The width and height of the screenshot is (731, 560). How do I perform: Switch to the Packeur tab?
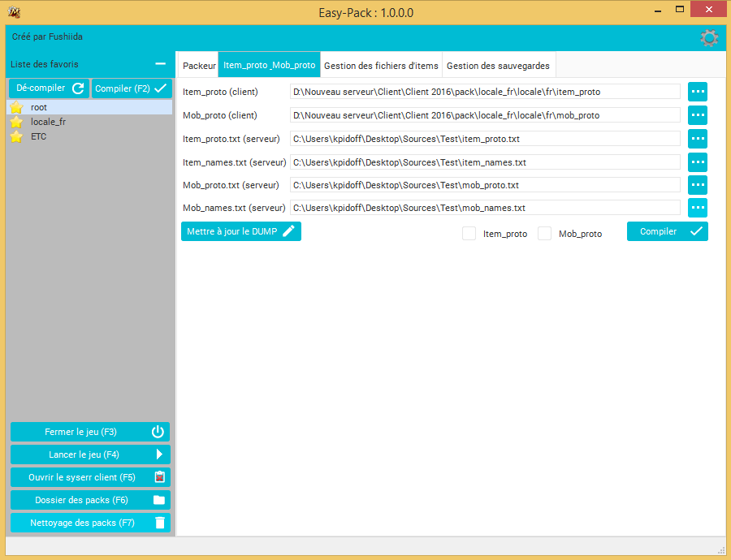[x=199, y=66]
